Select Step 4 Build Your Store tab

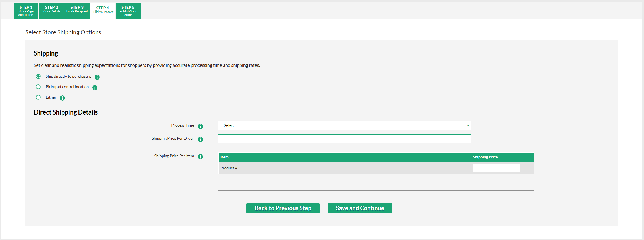click(x=103, y=11)
